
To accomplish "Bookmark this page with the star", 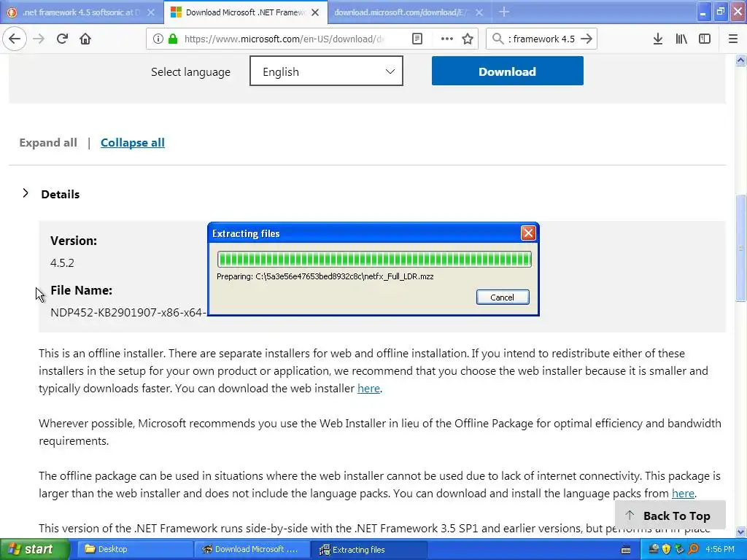I will point(468,39).
